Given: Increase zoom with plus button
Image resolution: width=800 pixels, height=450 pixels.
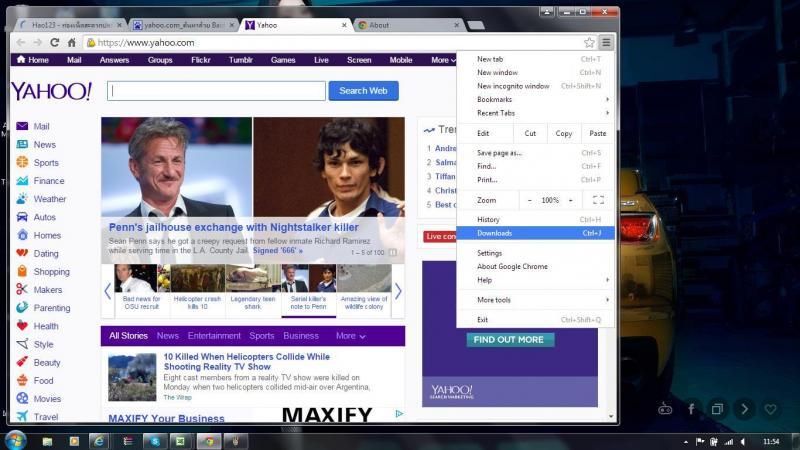Looking at the screenshot, I should point(570,200).
